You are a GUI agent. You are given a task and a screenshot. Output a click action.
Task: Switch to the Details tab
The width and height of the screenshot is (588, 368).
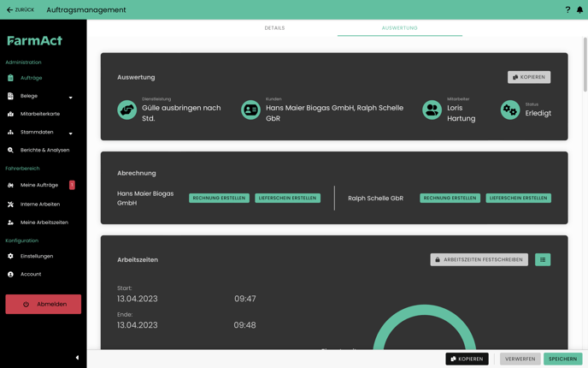pos(274,27)
